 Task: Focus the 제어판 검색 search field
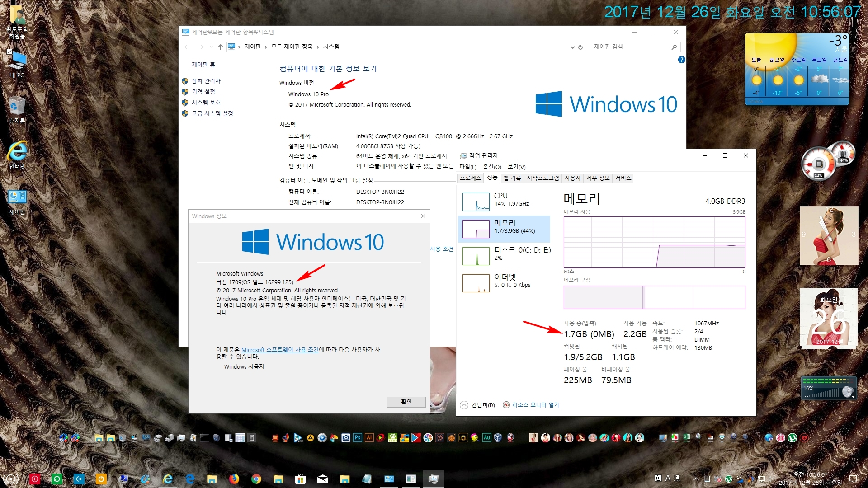tap(635, 47)
